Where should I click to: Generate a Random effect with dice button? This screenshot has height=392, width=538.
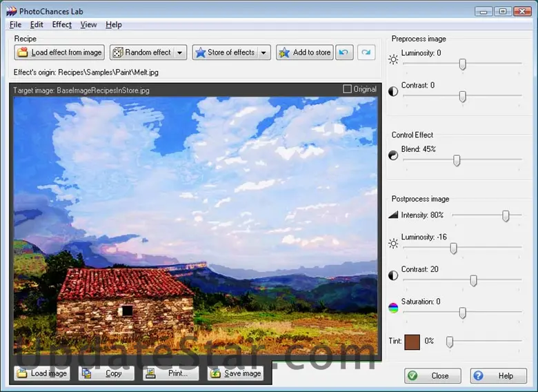(141, 52)
